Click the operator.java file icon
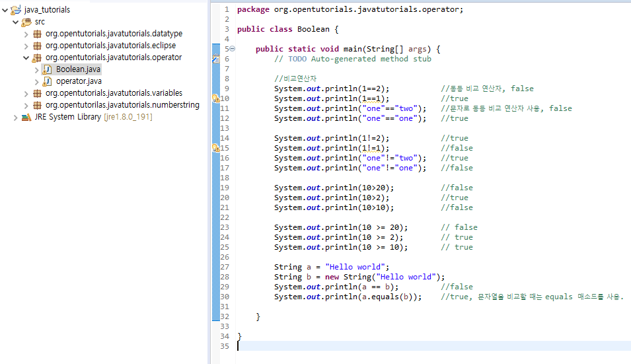The image size is (631, 364). pyautogui.click(x=48, y=81)
